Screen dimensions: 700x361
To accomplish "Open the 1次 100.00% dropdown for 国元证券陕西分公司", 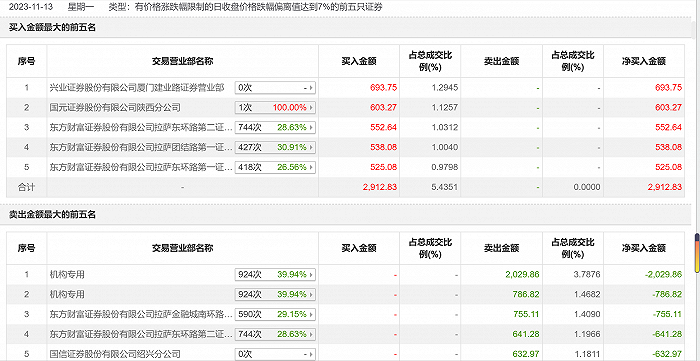I will (x=275, y=108).
